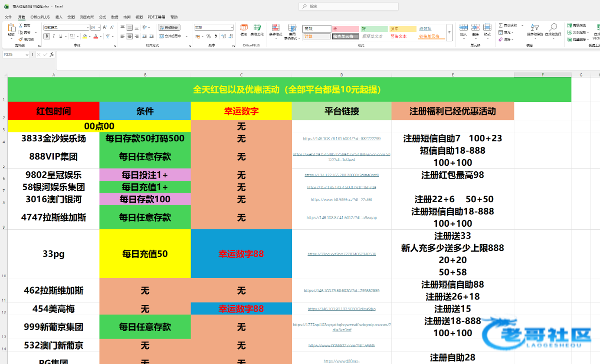Click the yellow fill color button
Viewport: 600px width, 364px height.
85,36
